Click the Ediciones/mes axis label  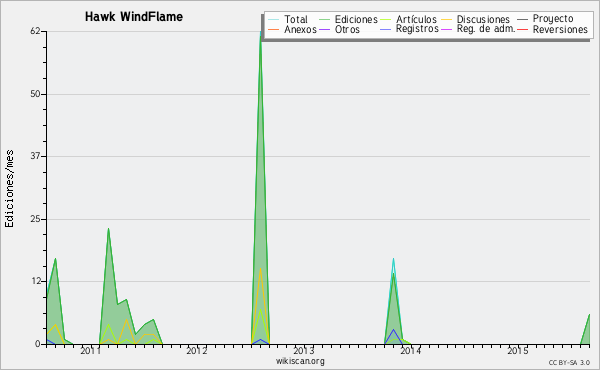(9, 189)
